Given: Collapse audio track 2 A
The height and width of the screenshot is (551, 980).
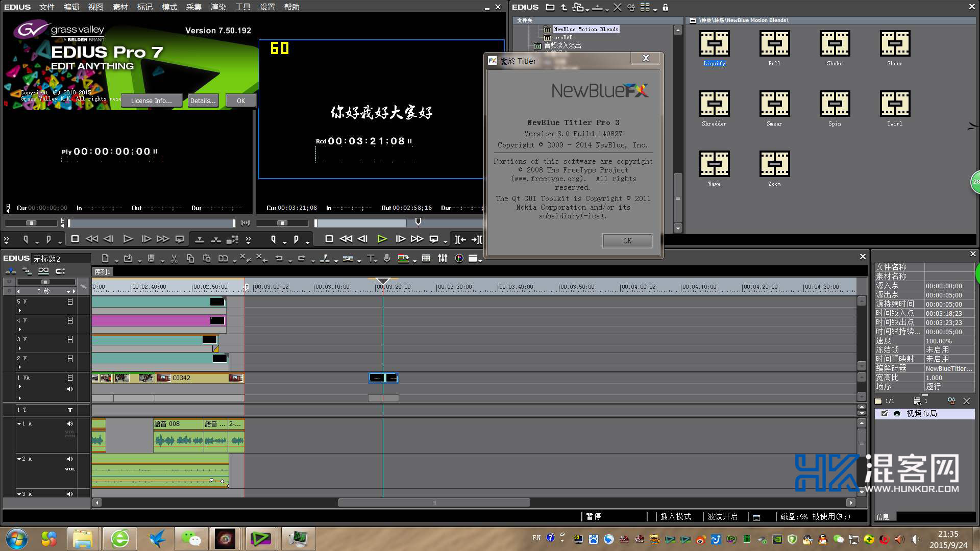Looking at the screenshot, I should 19,459.
